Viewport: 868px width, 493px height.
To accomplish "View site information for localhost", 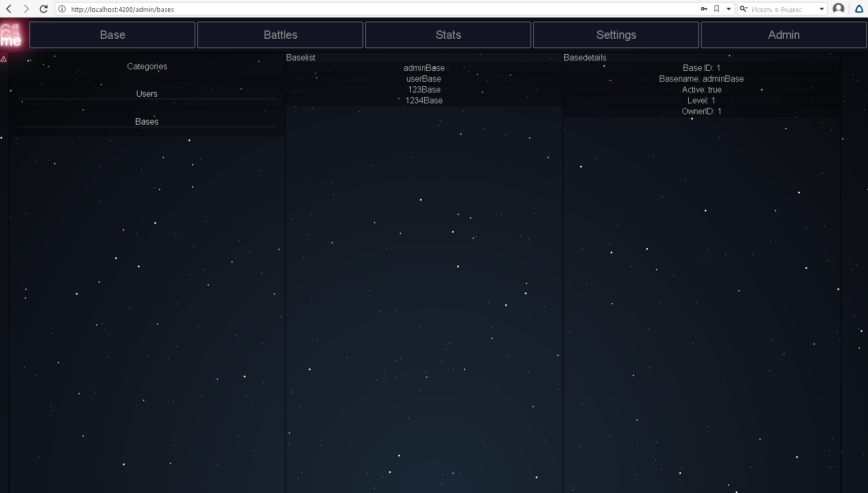I will [62, 9].
